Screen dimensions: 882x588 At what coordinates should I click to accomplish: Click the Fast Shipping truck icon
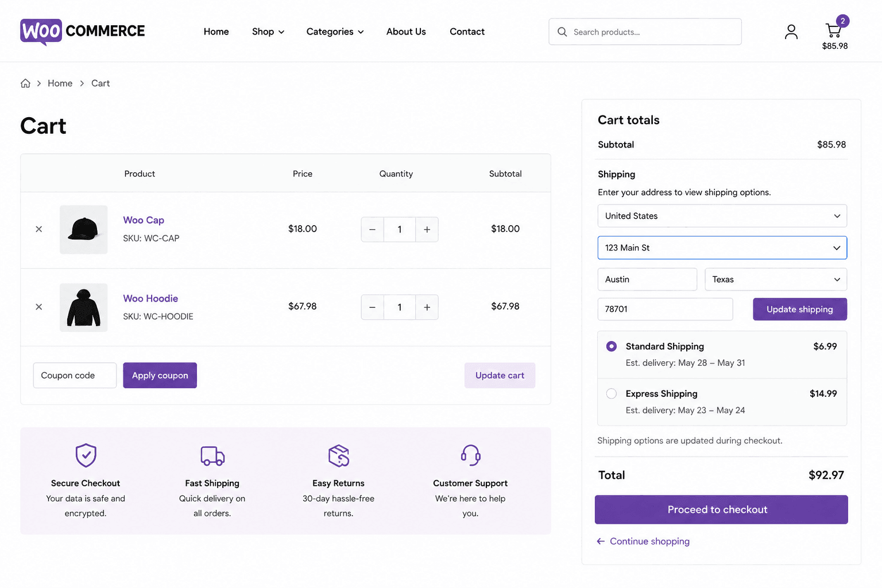212,456
